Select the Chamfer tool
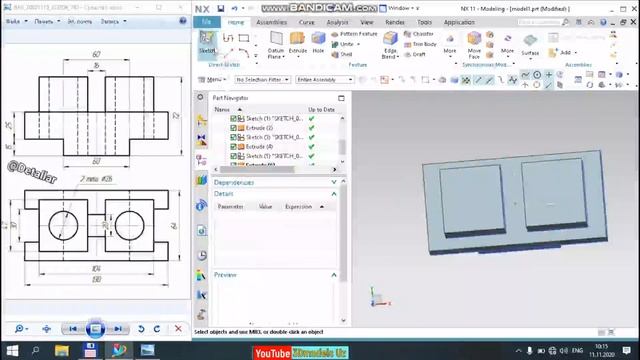640x360 pixels. click(419, 34)
